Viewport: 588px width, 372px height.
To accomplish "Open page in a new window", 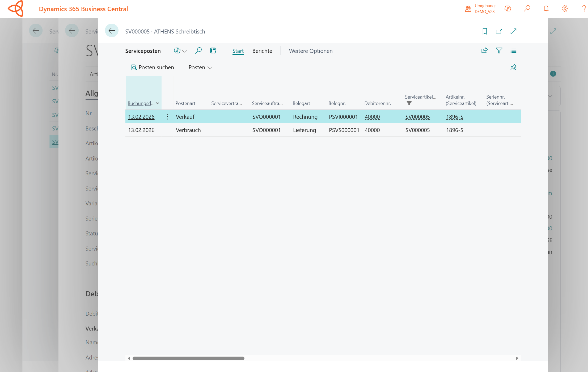I will pyautogui.click(x=499, y=31).
